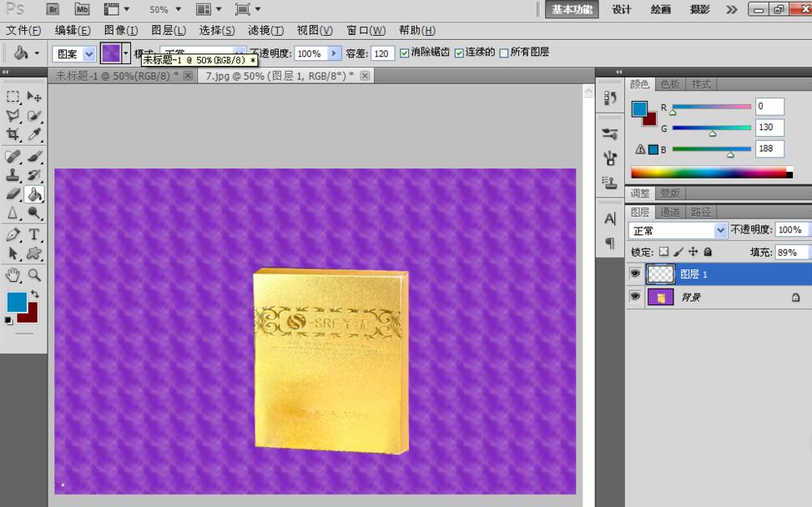Open the blend mode dropdown showing 正常
The image size is (812, 507).
coord(722,229)
